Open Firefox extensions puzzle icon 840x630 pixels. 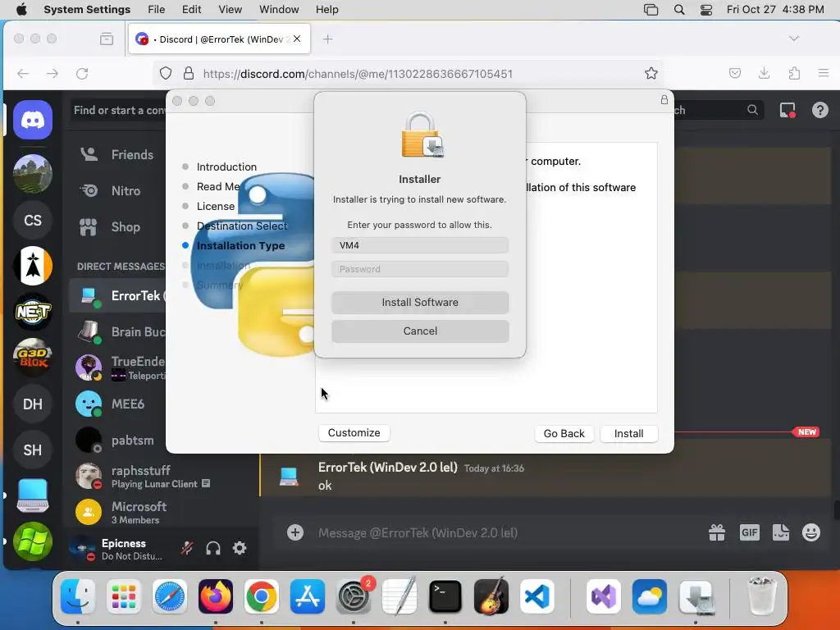(x=794, y=73)
